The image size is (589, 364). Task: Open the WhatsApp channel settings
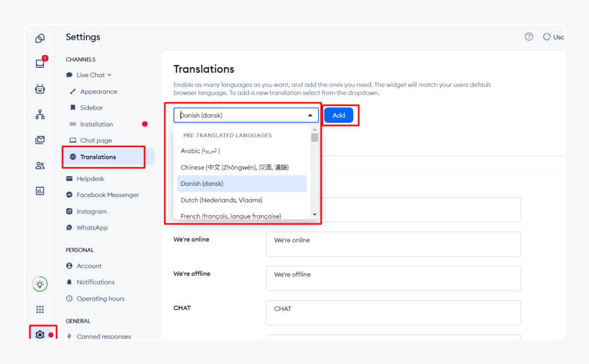[x=91, y=227]
